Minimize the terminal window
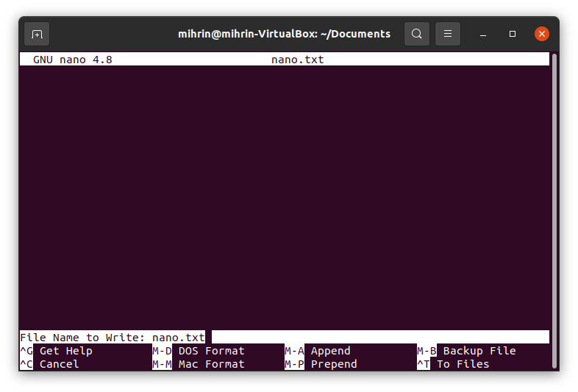578x392 pixels. pyautogui.click(x=483, y=34)
